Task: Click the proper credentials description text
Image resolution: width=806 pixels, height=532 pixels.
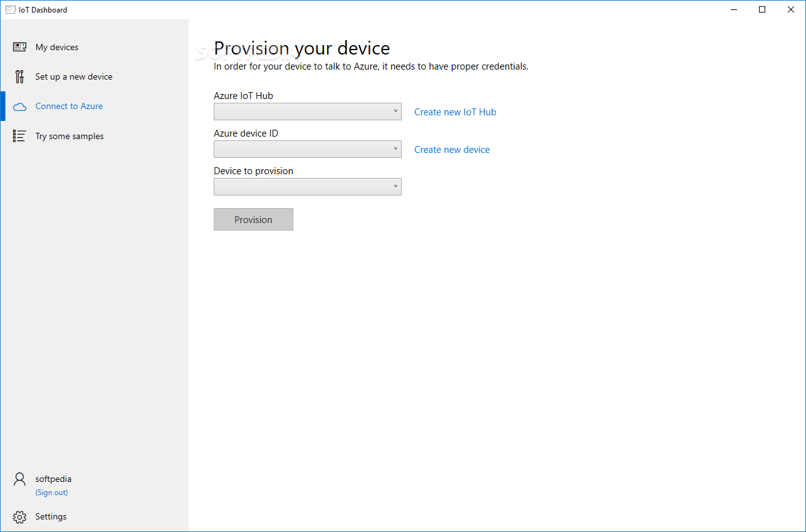Action: click(x=371, y=66)
